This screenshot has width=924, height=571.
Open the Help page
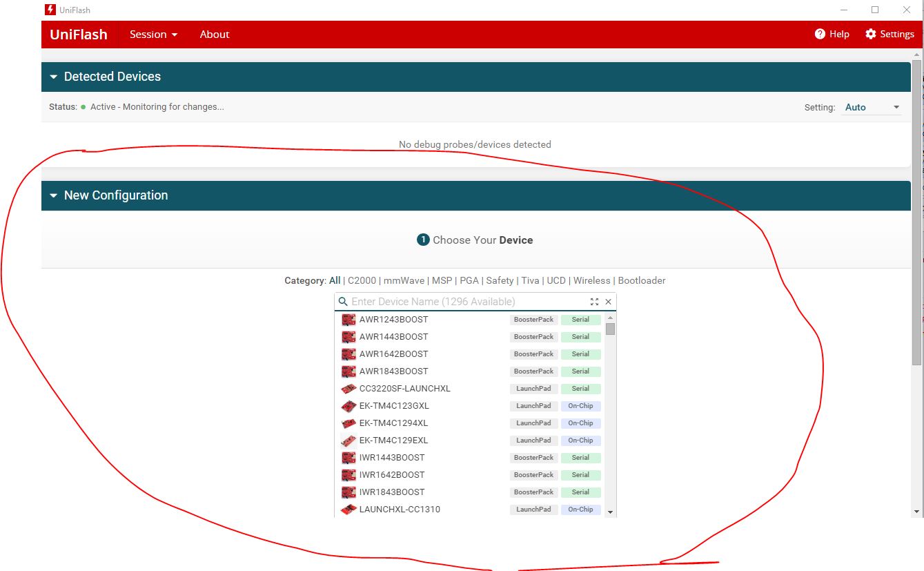[x=832, y=34]
